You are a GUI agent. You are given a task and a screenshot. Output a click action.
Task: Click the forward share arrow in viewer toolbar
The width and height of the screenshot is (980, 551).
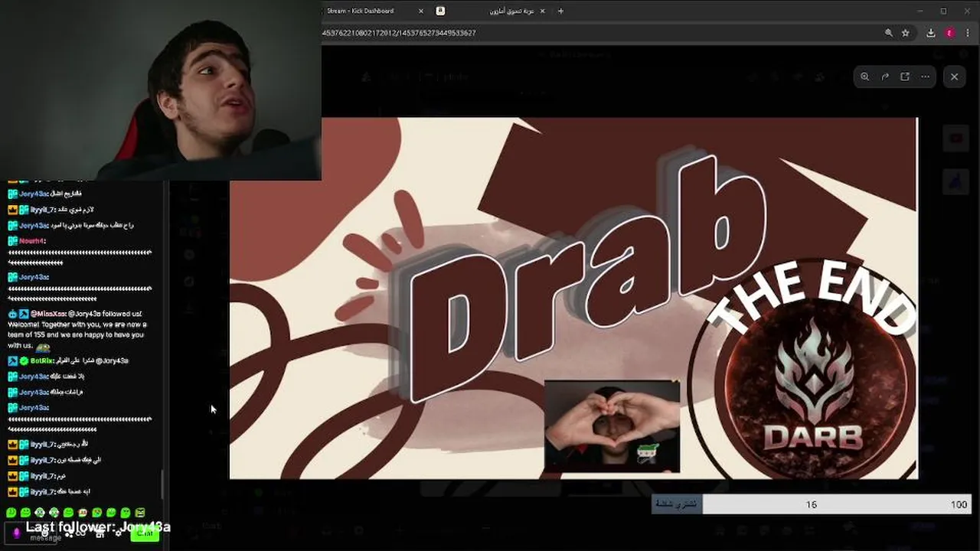pos(885,77)
